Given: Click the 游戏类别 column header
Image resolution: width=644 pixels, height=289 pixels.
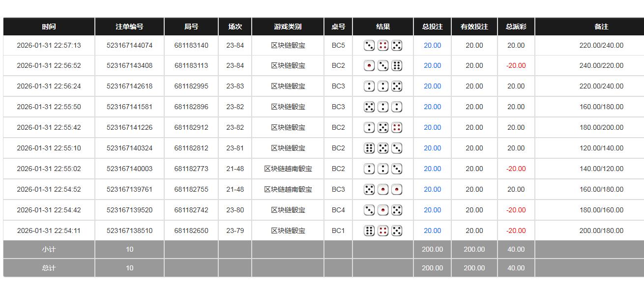Looking at the screenshot, I should (288, 27).
